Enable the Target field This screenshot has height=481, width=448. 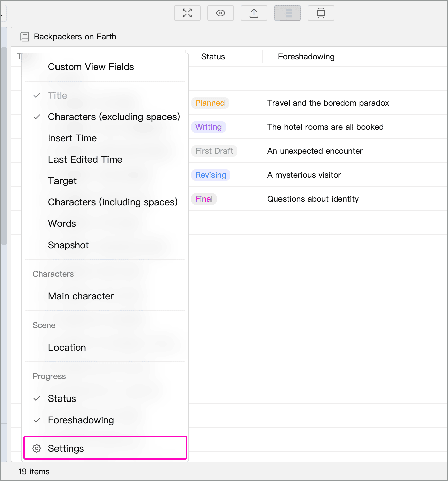tap(105, 181)
